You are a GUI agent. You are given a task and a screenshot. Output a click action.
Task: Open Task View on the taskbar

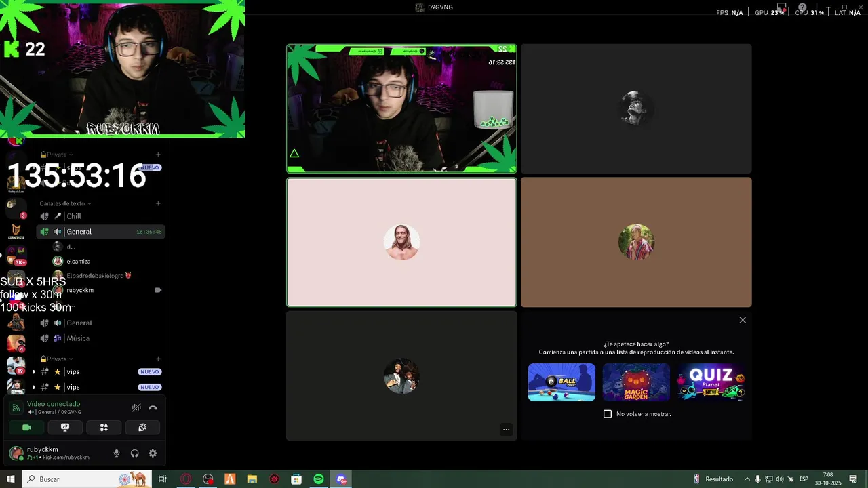point(163,479)
